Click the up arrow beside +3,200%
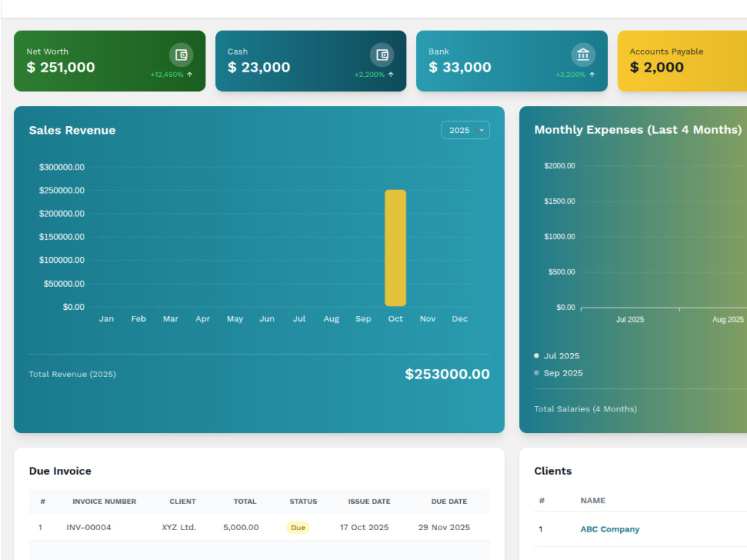The height and width of the screenshot is (560, 747). [x=592, y=74]
